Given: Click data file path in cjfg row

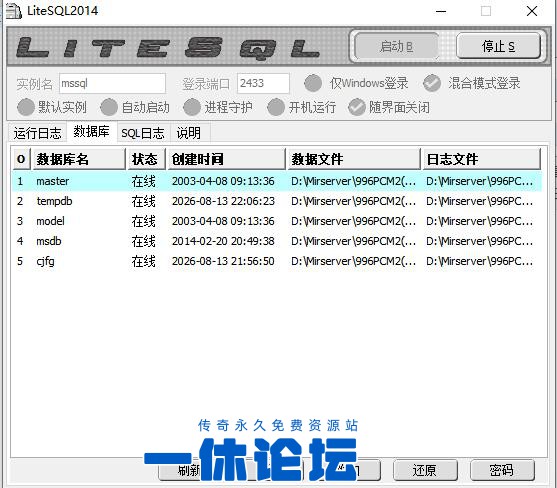Looking at the screenshot, I should 353,261.
